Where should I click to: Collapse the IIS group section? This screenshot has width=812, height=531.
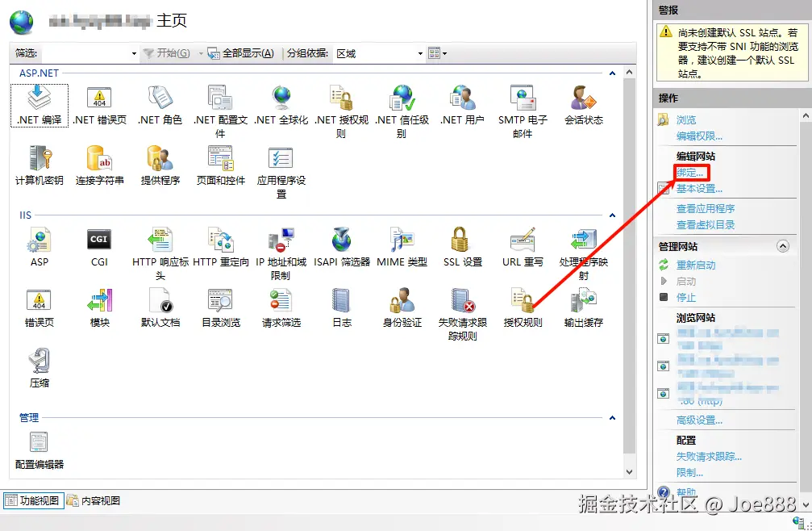pos(612,215)
